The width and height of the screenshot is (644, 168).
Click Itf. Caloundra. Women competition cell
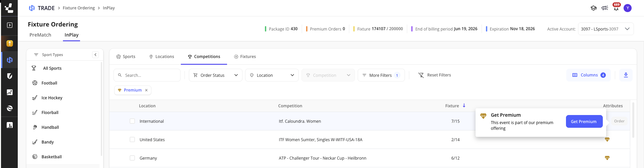click(x=300, y=121)
